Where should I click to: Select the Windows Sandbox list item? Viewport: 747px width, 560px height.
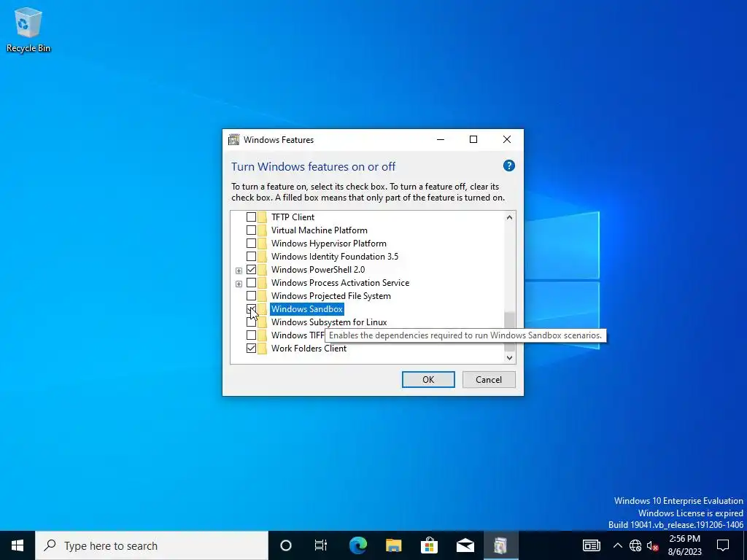pyautogui.click(x=307, y=309)
